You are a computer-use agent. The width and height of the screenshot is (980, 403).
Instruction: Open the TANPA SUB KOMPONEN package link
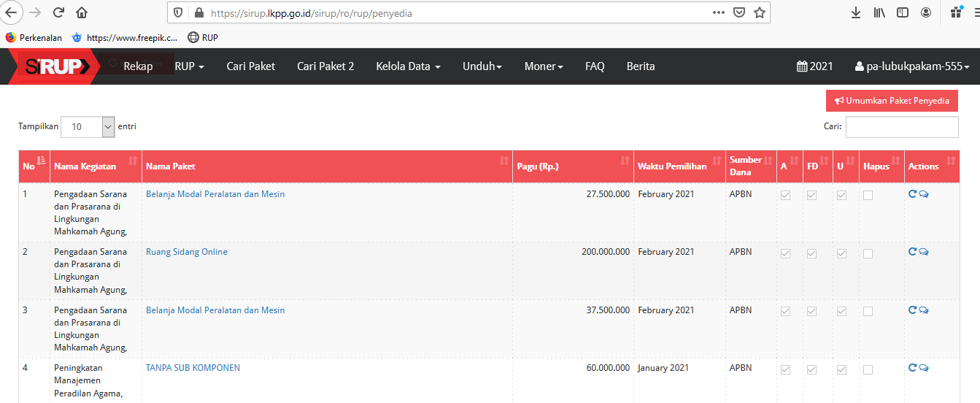pos(193,368)
